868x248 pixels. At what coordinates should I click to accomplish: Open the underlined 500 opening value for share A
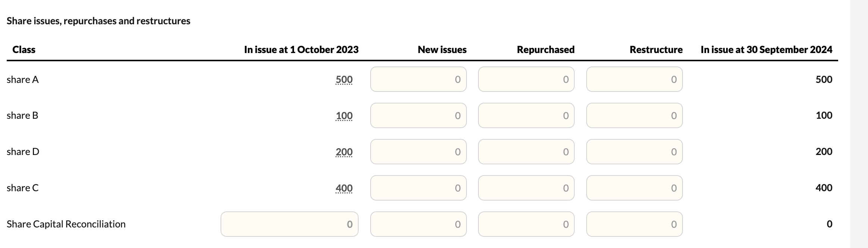[x=344, y=80]
